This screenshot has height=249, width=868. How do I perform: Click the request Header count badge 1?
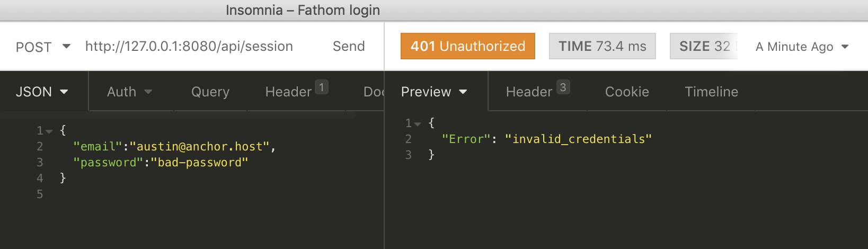322,87
